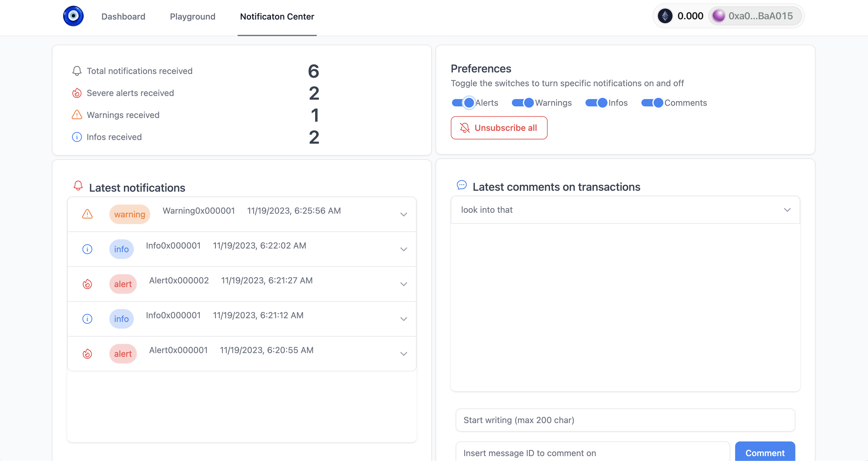Click timestamp 11/19/2023, 6:20:55 AM

(267, 350)
